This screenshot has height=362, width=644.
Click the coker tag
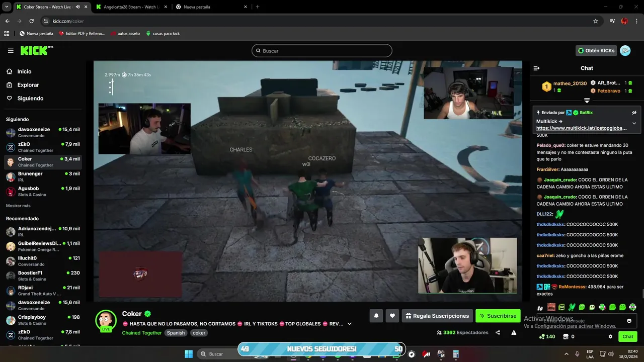(199, 333)
